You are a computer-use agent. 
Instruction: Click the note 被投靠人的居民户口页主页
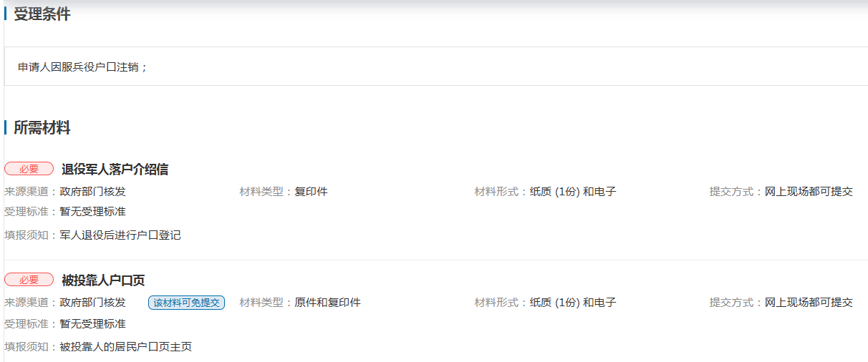click(125, 347)
